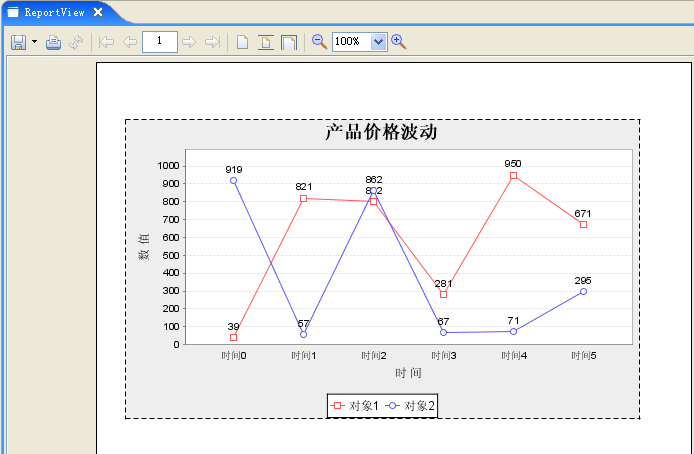The image size is (694, 454).
Task: Close the ReportView tab
Action: pos(98,12)
